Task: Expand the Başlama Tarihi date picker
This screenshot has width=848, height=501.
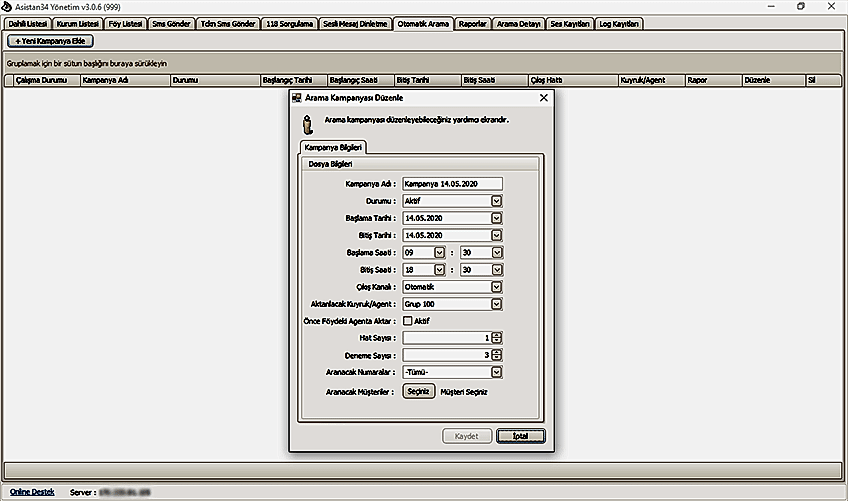Action: (497, 218)
